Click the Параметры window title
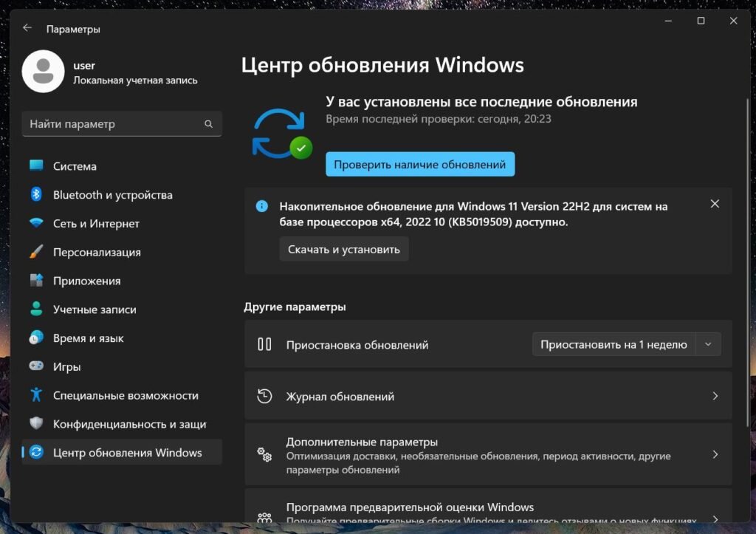 tap(73, 29)
